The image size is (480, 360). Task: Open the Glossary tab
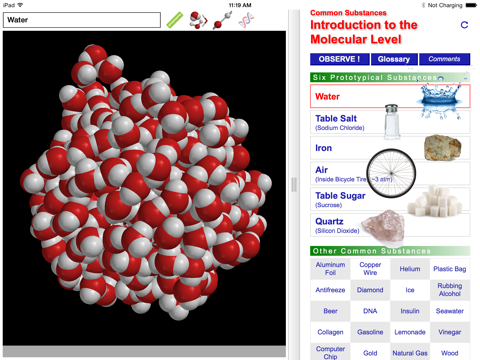click(394, 59)
